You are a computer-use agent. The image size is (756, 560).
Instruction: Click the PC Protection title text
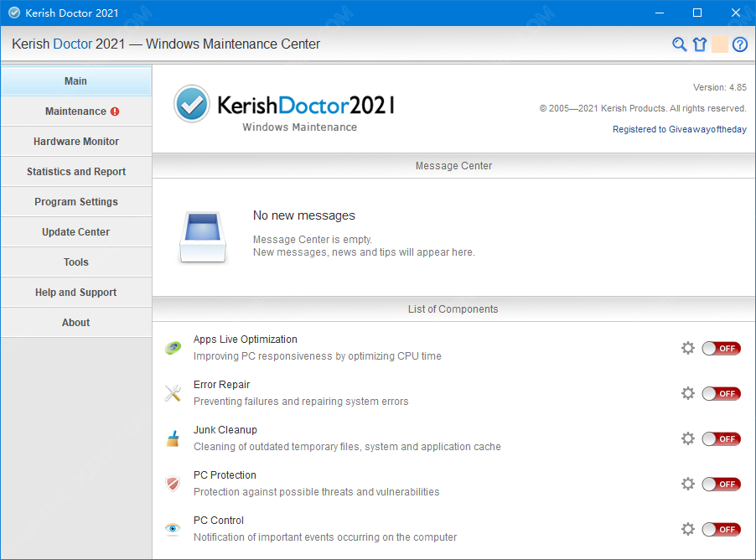point(225,475)
